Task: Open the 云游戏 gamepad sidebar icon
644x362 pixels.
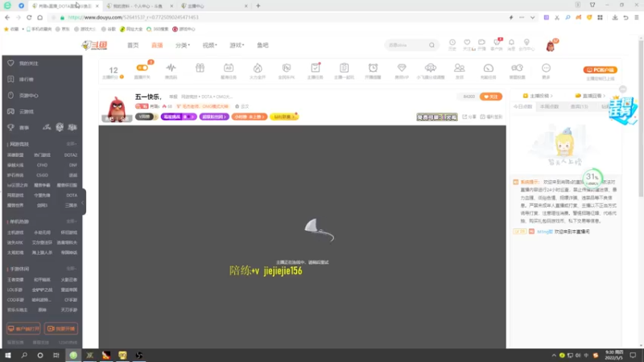Action: pyautogui.click(x=10, y=111)
